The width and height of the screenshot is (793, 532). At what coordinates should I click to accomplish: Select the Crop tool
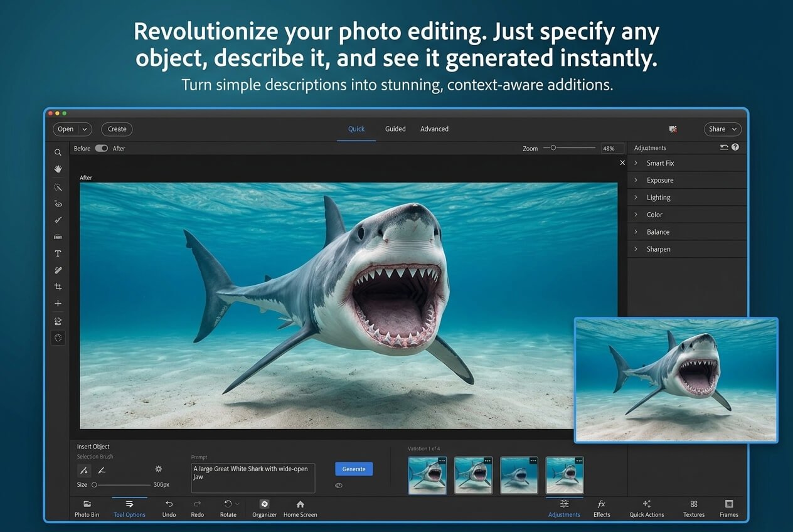point(58,286)
